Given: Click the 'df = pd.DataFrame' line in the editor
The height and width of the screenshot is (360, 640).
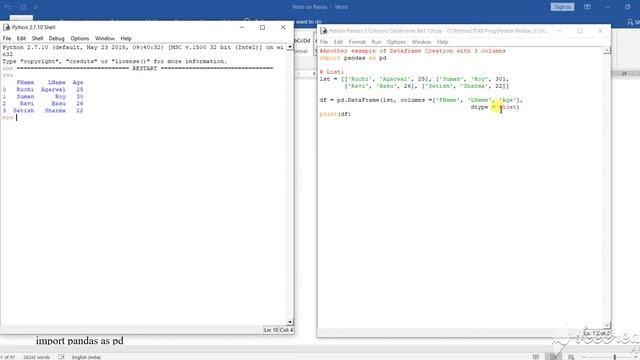Looking at the screenshot, I should tap(421, 100).
